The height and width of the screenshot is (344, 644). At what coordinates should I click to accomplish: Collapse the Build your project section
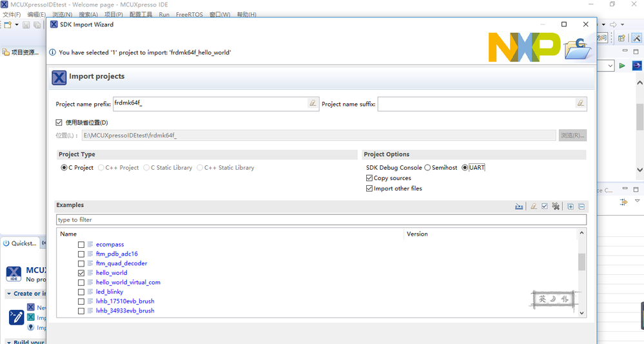click(x=8, y=342)
